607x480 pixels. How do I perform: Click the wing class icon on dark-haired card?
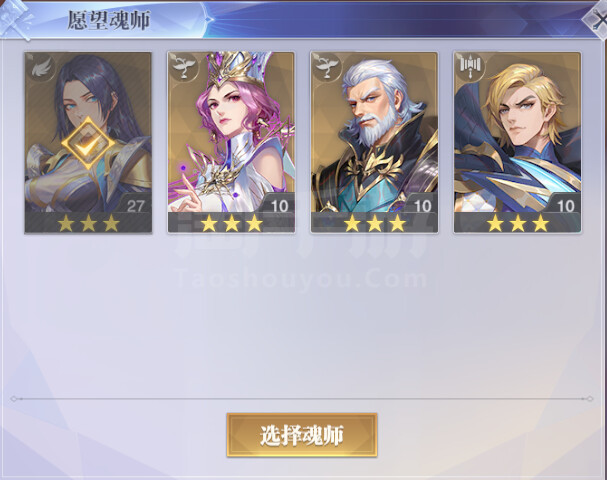[42, 68]
